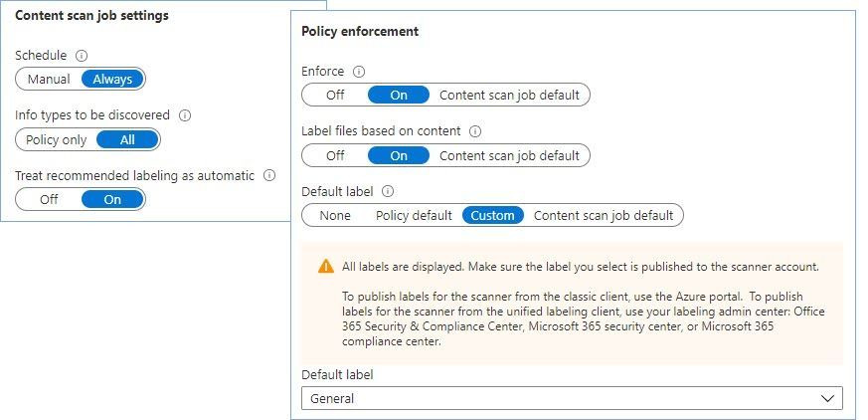The image size is (868, 420).
Task: Switch Info types to Policy only
Action: tap(57, 139)
